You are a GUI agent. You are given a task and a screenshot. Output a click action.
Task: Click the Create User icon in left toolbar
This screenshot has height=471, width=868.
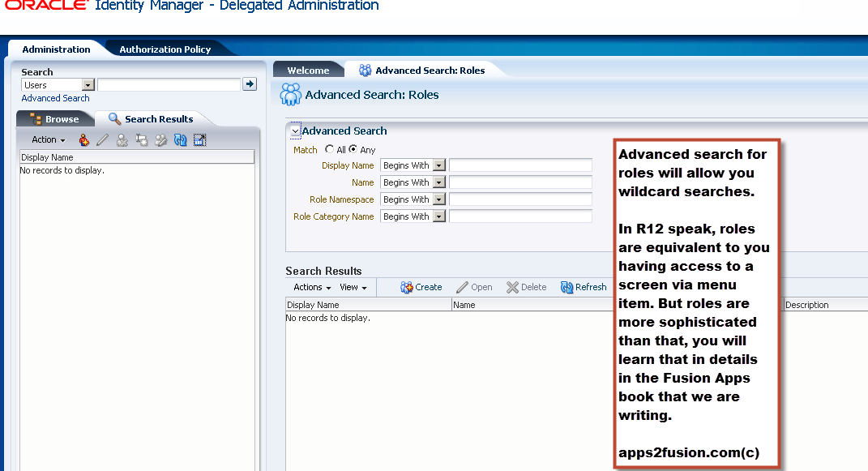(x=83, y=140)
